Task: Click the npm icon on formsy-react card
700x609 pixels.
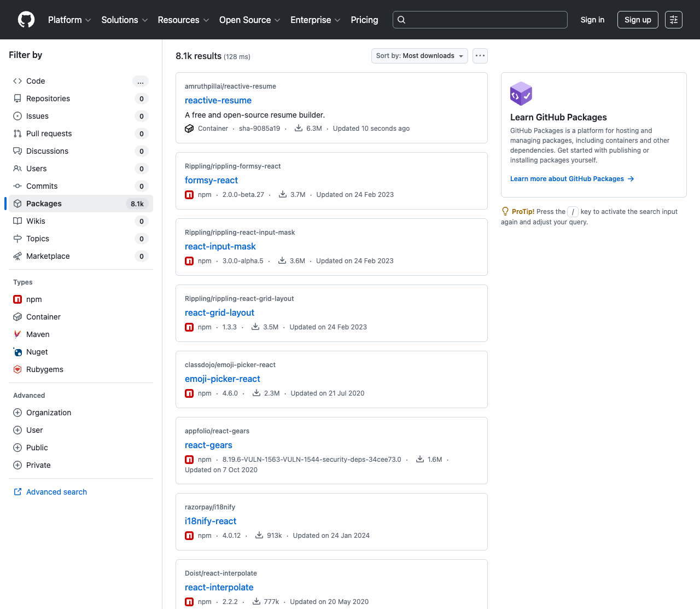Action: coord(189,195)
